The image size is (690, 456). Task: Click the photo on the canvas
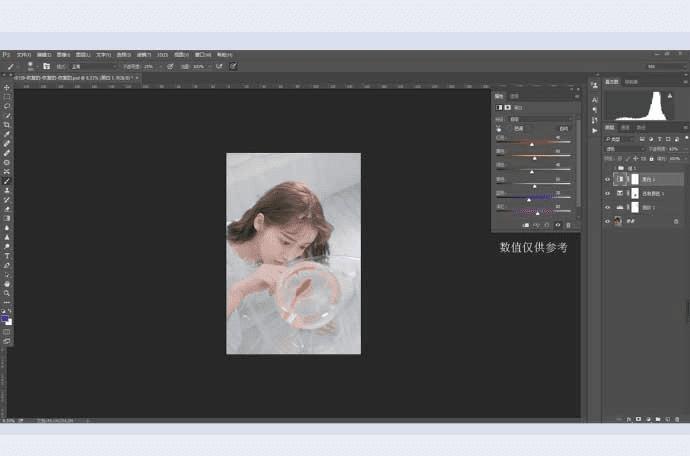293,253
